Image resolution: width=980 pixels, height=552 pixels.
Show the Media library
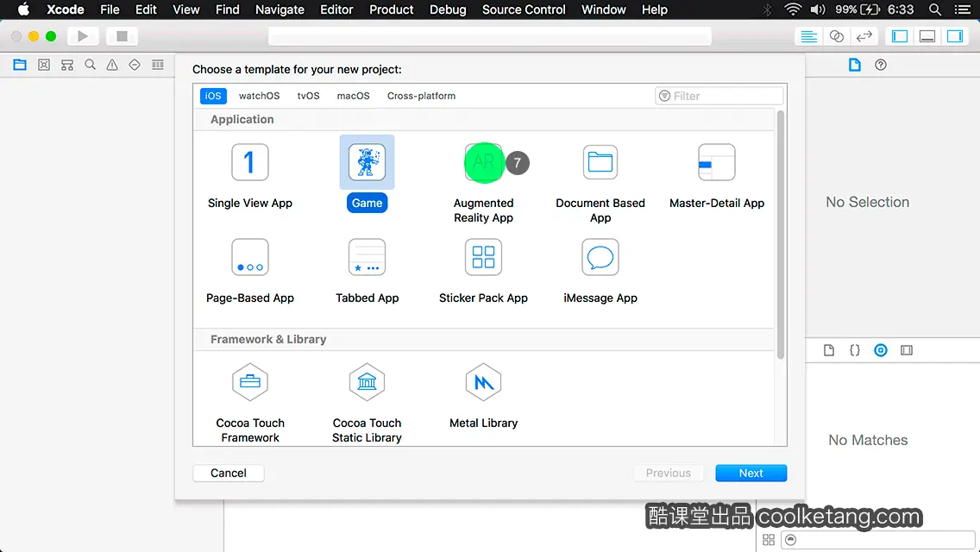point(907,350)
